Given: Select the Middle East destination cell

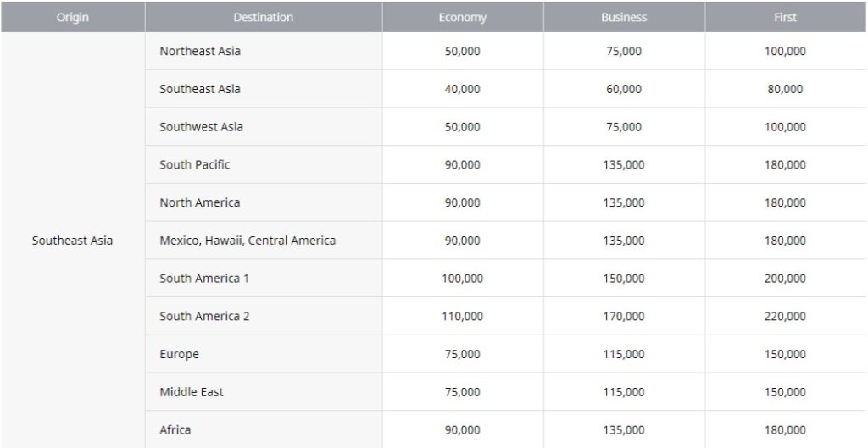Looking at the screenshot, I should coord(264,392).
